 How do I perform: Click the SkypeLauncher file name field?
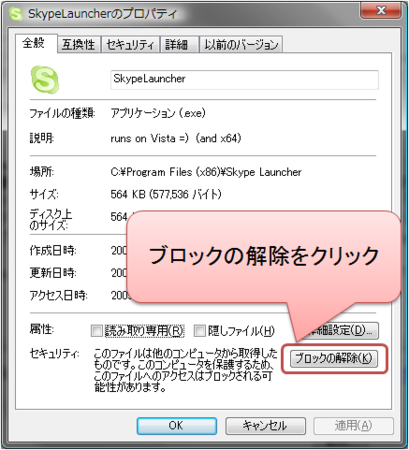click(x=244, y=79)
